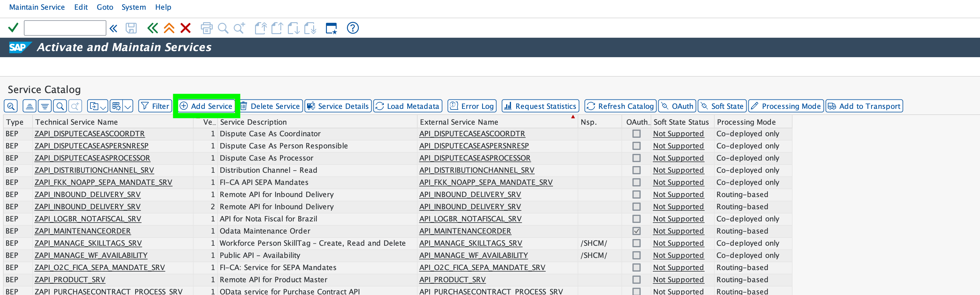Toggle OAuth checkbox for ZAPI_DISPUTECASEASPERSNRESP
This screenshot has width=980, height=295.
pos(636,146)
